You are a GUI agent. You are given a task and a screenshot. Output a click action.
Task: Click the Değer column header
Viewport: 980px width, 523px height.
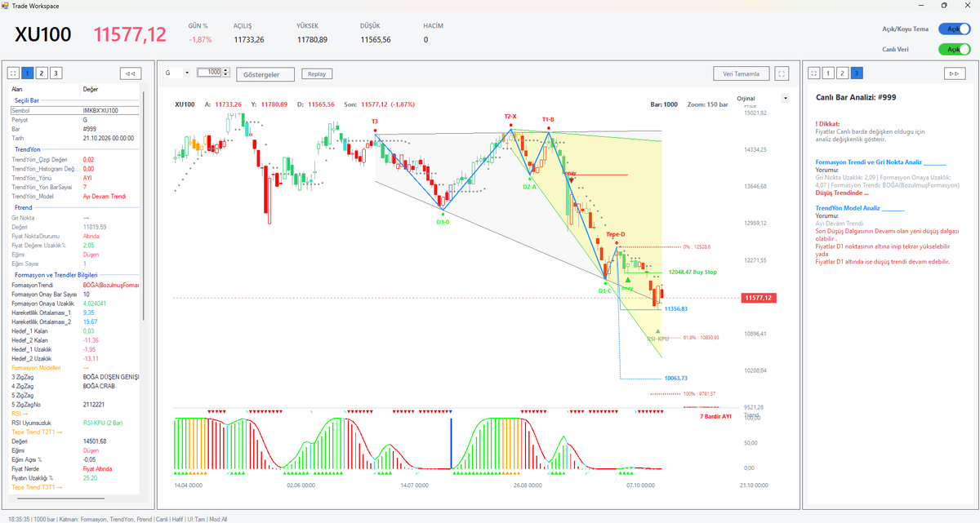pyautogui.click(x=110, y=89)
